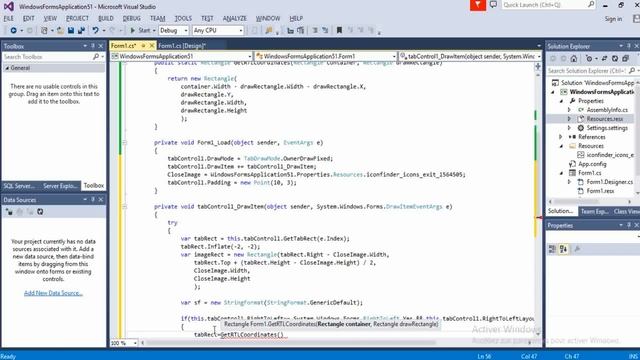Image resolution: width=640 pixels, height=360 pixels.
Task: Click the Property Pages wrench icon
Action: coord(577,249)
